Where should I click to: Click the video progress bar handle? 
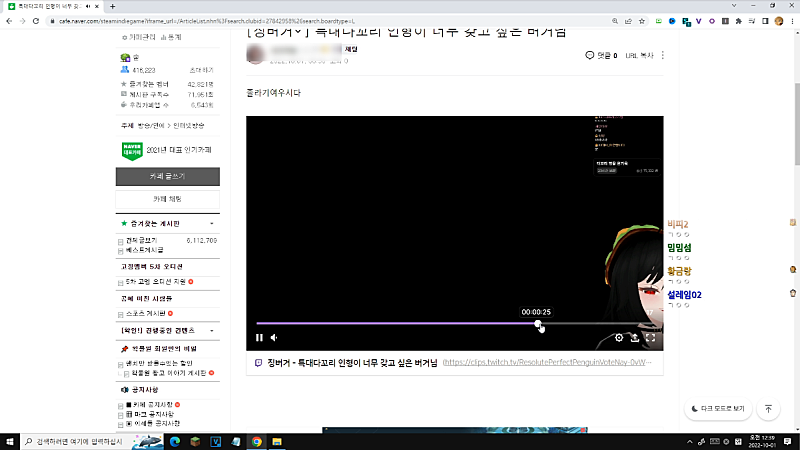point(539,324)
